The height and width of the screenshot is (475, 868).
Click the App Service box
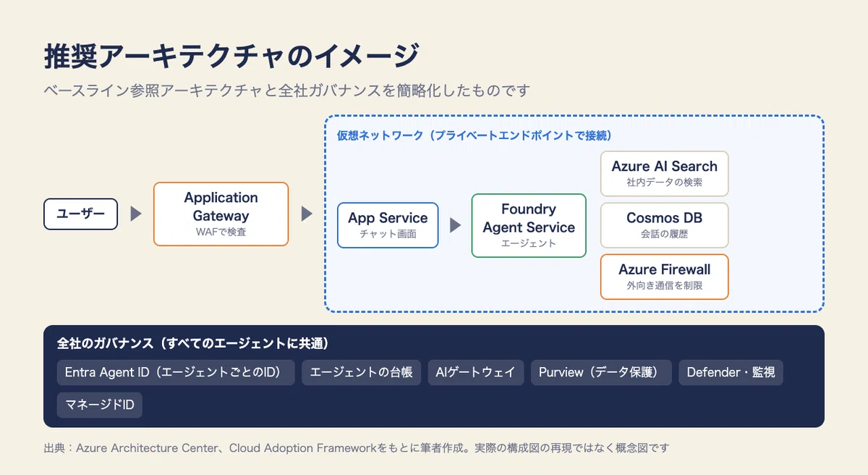pyautogui.click(x=388, y=225)
